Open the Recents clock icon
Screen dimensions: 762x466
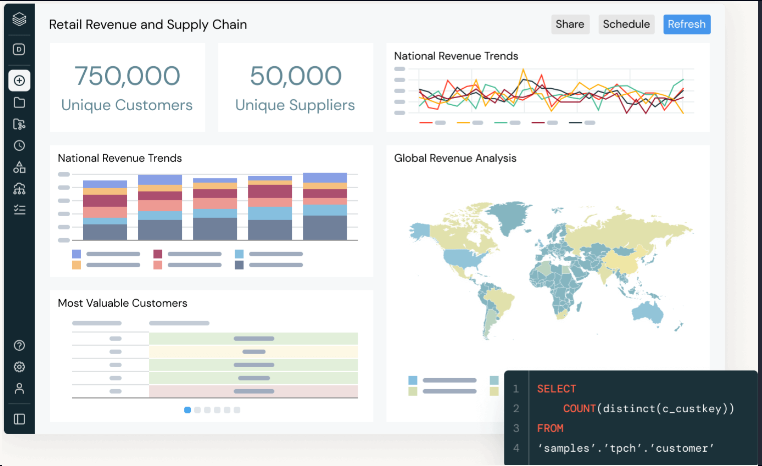click(19, 145)
